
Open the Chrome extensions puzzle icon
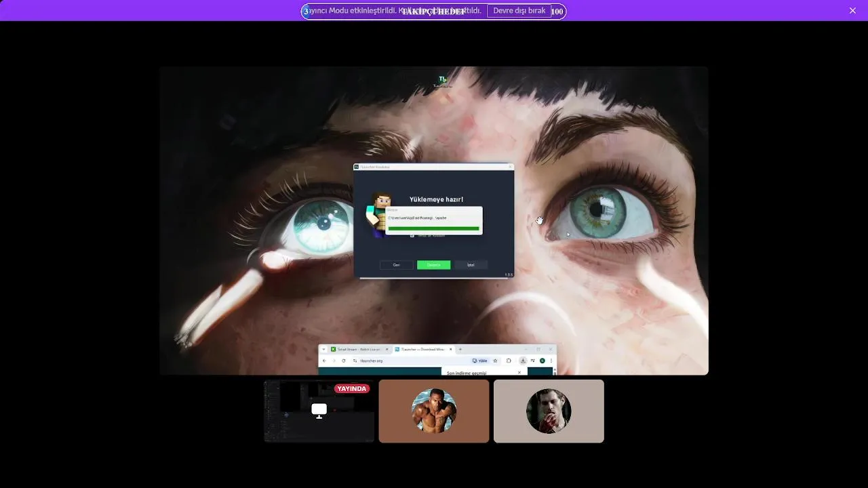click(x=509, y=361)
